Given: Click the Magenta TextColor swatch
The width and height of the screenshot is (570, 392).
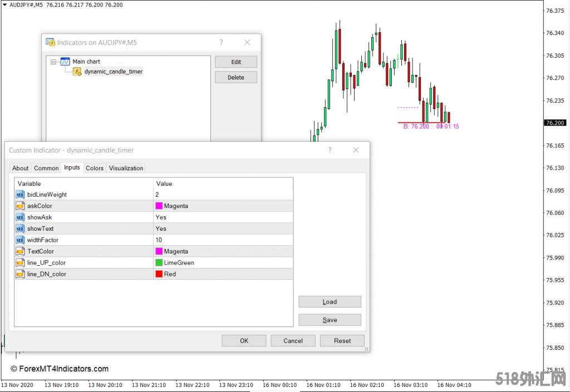Looking at the screenshot, I should (x=159, y=251).
